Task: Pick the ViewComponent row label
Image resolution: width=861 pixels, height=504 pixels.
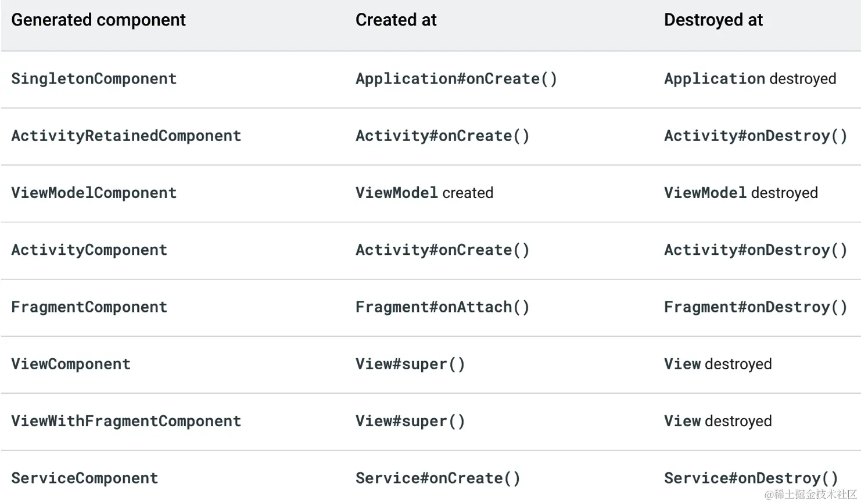Action: pyautogui.click(x=71, y=364)
